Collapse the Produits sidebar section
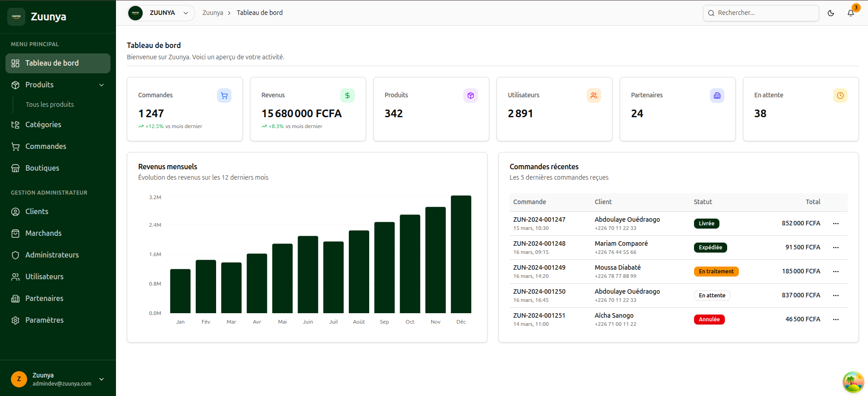Screen dimensions: 868x396 tap(101, 85)
